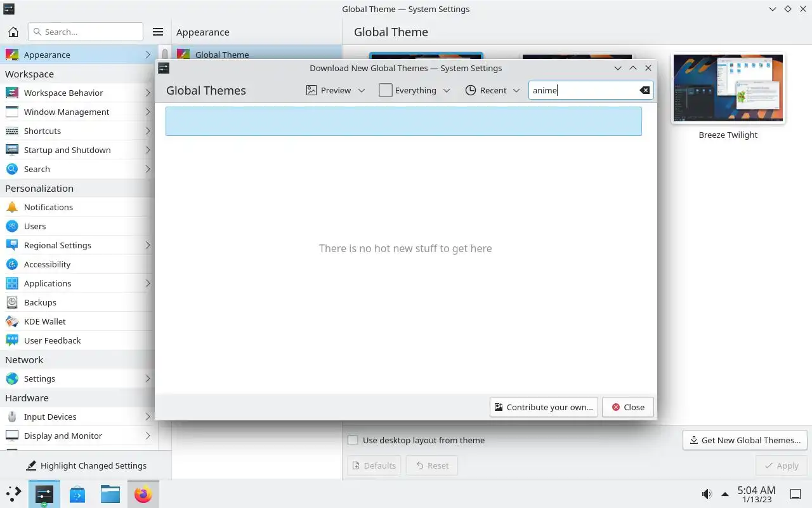Click the User Feedback icon
This screenshot has width=812, height=508.
[x=11, y=340]
